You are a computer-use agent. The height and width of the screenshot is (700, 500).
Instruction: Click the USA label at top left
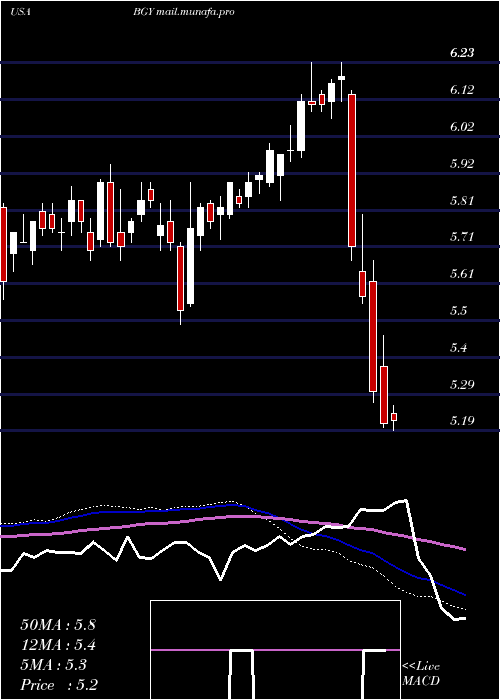click(20, 12)
